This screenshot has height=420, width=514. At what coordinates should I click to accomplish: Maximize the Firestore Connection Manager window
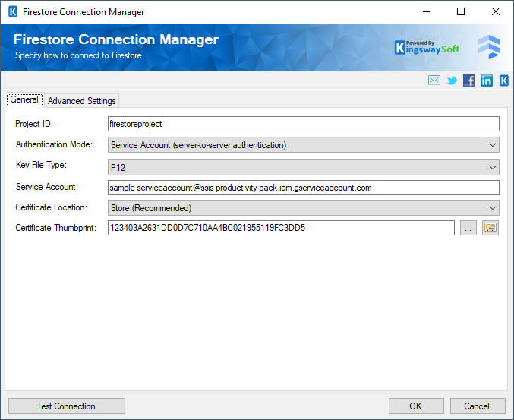point(461,12)
